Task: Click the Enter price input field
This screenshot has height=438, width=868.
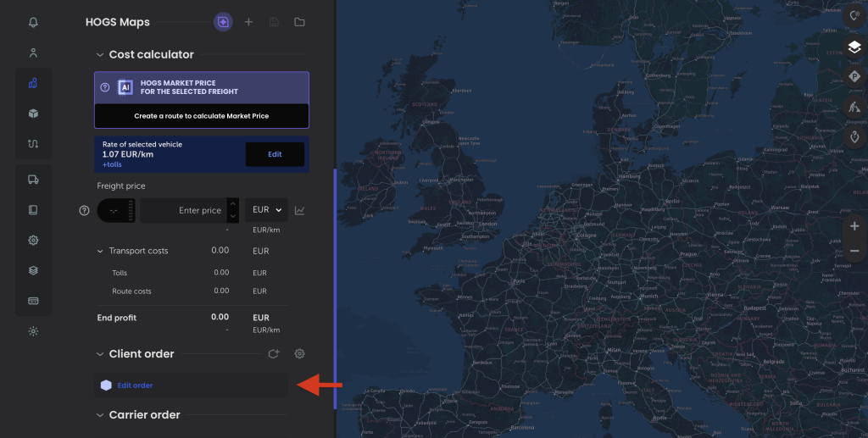Action: tap(183, 210)
